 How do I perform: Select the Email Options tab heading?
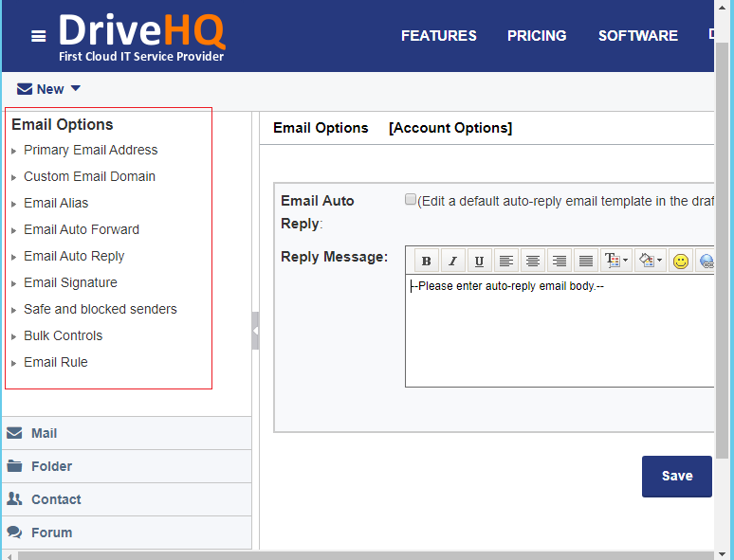click(x=321, y=128)
